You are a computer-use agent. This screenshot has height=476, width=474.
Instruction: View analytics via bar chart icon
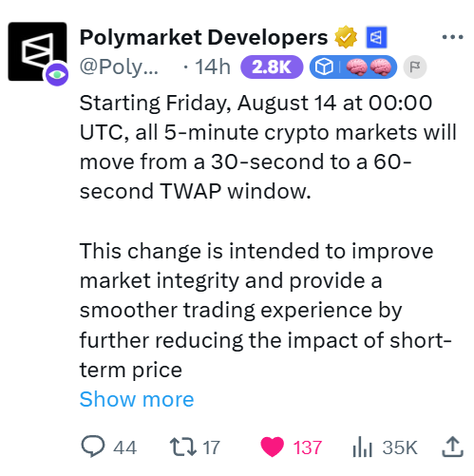362,447
